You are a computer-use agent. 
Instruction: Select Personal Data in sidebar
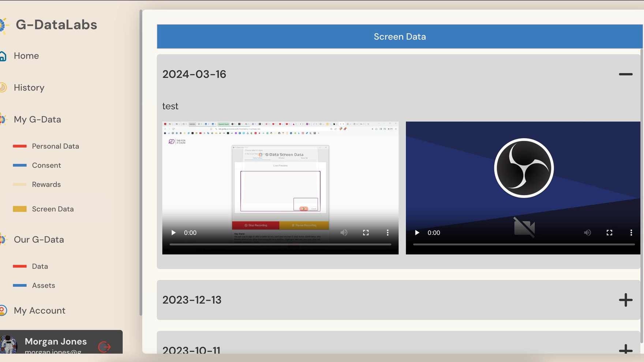tap(55, 146)
